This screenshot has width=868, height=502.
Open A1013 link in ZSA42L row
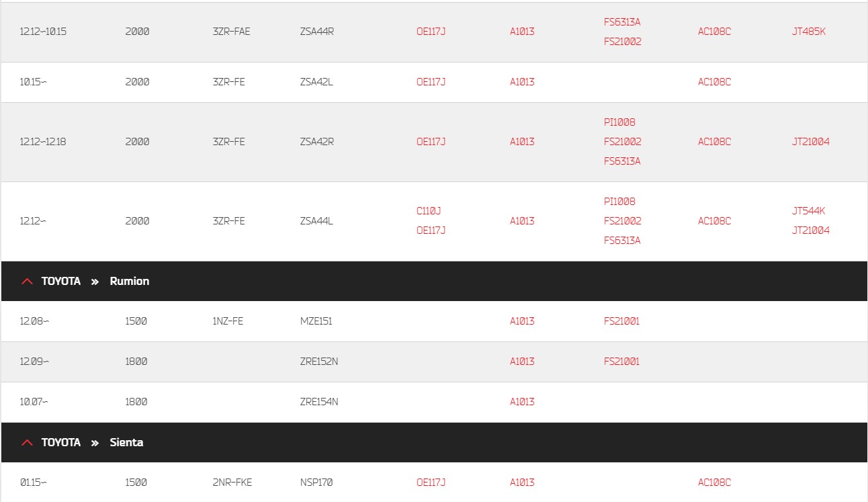[x=522, y=82]
